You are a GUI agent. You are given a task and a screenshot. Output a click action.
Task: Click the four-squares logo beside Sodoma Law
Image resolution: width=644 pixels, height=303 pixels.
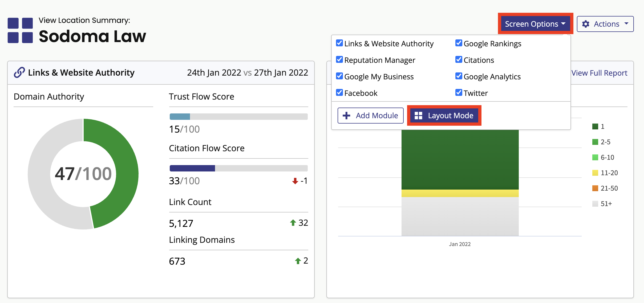(x=20, y=30)
